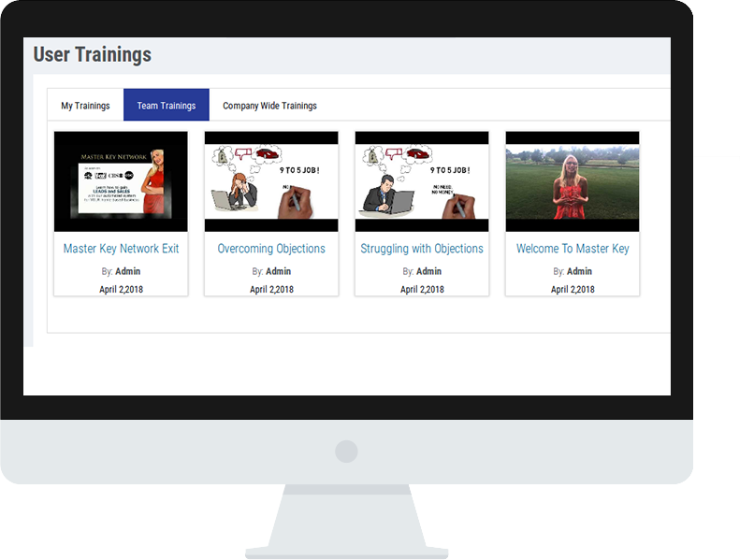Open the Struggling with Objections video thumbnail
Viewport: 754px width, 560px height.
422,181
